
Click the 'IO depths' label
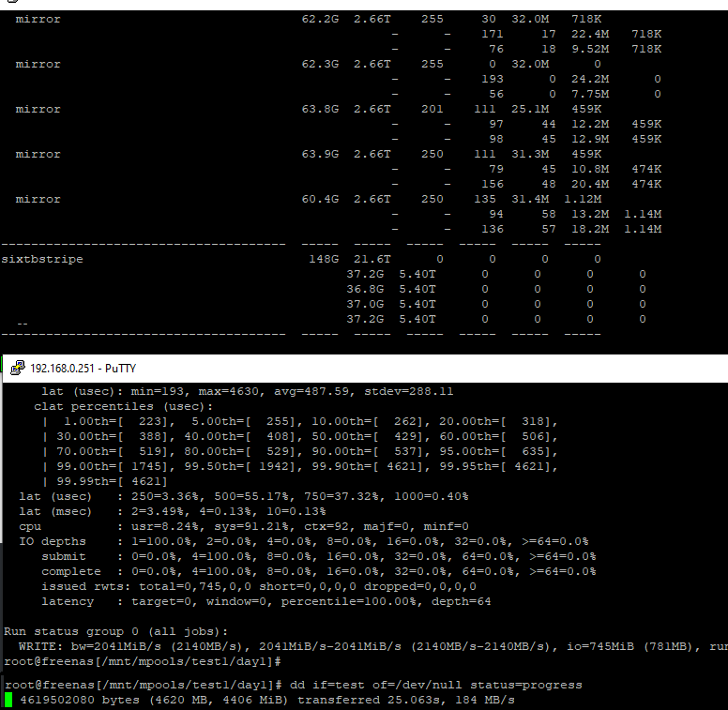pos(53,541)
